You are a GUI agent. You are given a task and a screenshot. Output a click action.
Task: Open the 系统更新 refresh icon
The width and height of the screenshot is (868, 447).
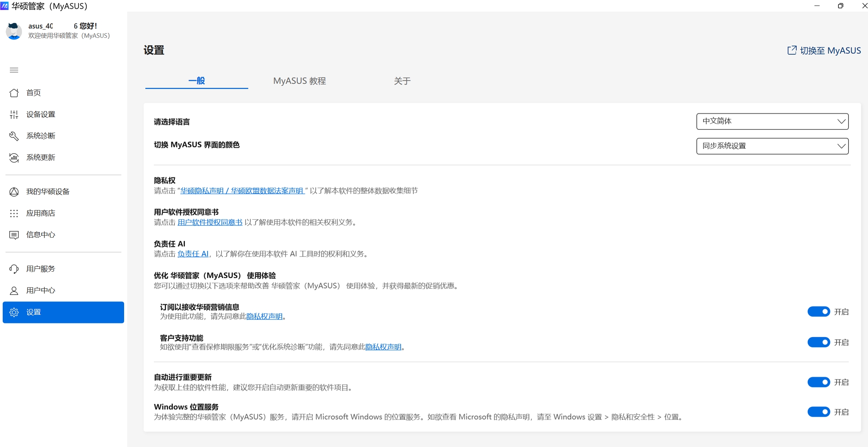click(x=14, y=158)
